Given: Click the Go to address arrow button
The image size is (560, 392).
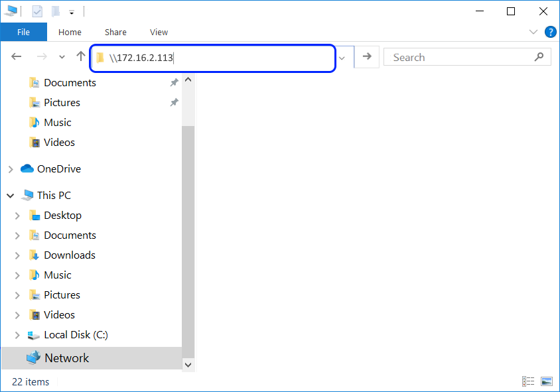Looking at the screenshot, I should [x=367, y=56].
